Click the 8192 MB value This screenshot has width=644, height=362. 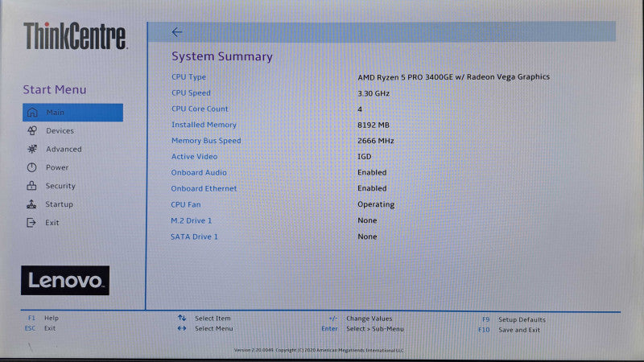pyautogui.click(x=374, y=125)
